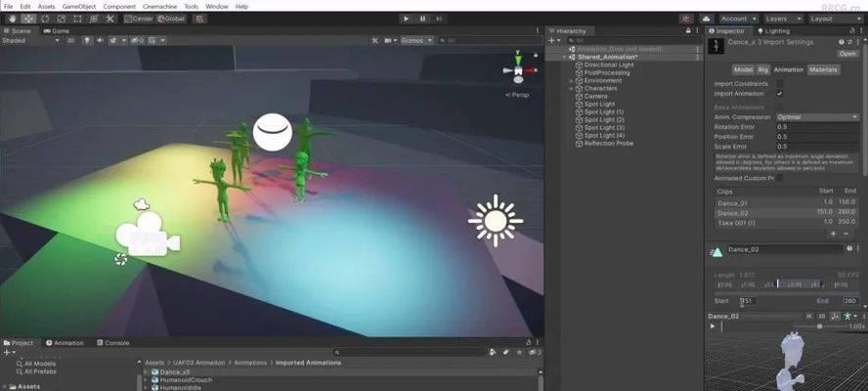The height and width of the screenshot is (391, 868).
Task: Collapse the Shared_Animation scene
Action: coord(564,57)
